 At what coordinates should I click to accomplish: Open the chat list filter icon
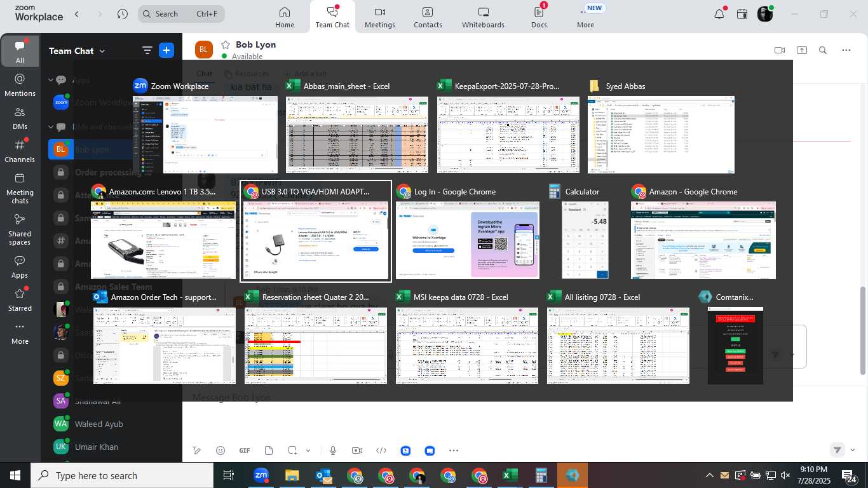coord(147,51)
